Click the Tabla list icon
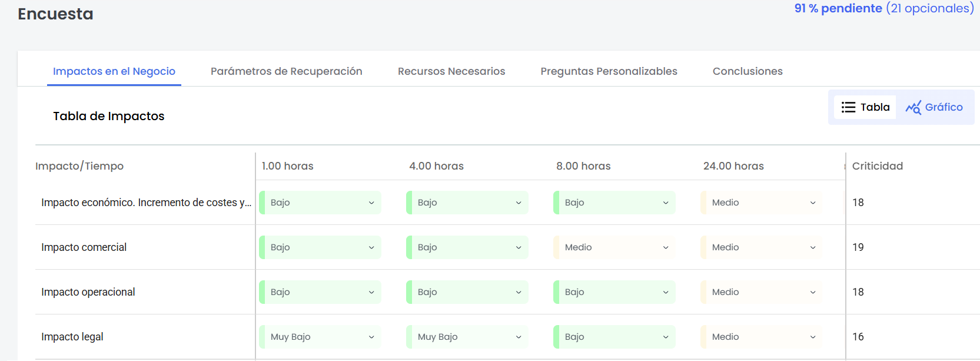980x361 pixels. [848, 107]
